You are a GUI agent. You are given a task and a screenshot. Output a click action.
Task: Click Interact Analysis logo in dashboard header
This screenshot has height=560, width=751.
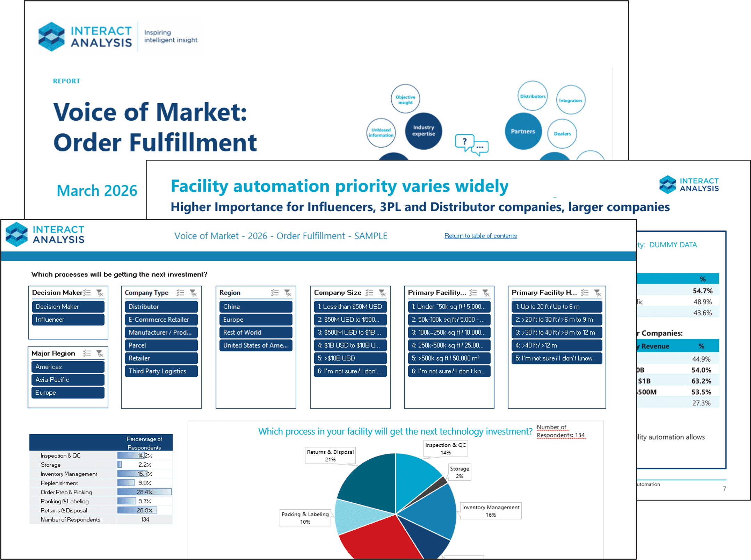[45, 234]
